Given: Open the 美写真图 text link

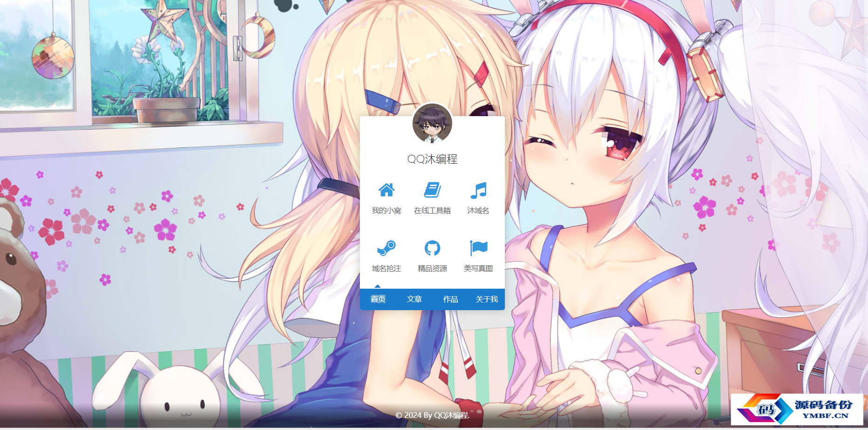Looking at the screenshot, I should click(478, 269).
